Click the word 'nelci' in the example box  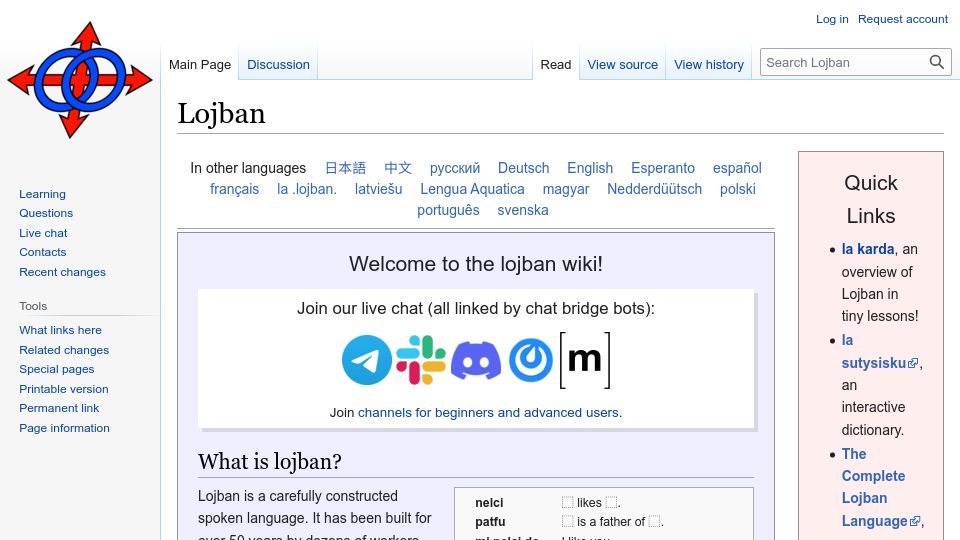pyautogui.click(x=489, y=503)
